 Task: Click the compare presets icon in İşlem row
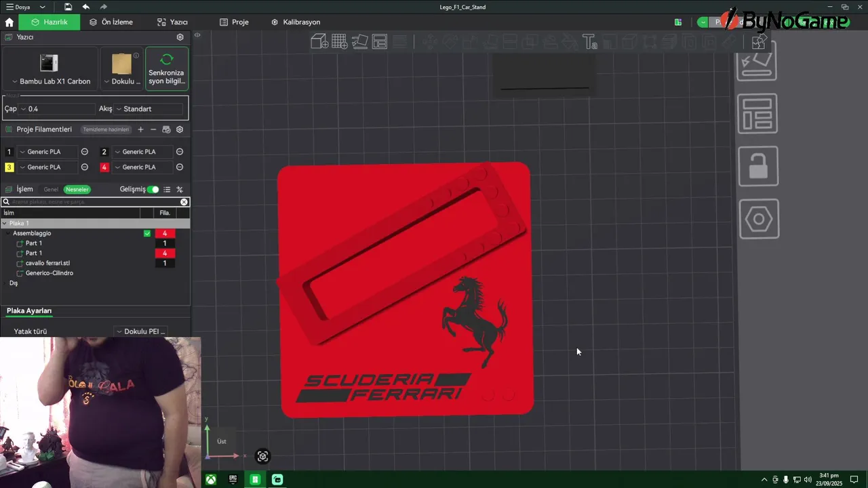[x=180, y=190]
